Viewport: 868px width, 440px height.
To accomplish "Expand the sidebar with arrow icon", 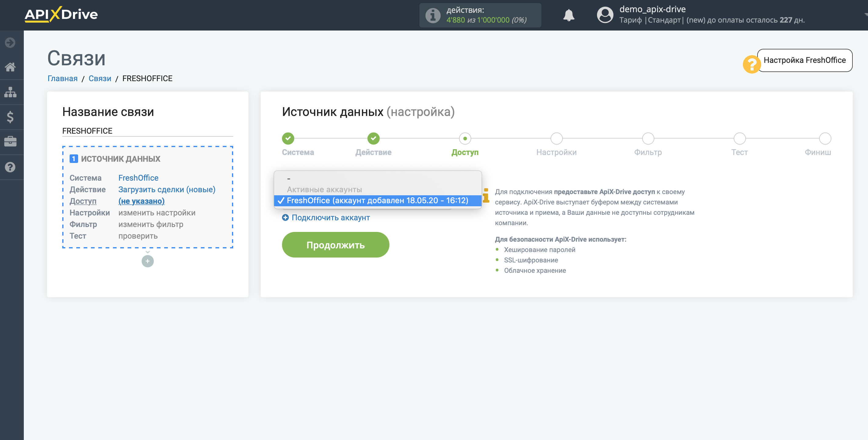I will [10, 42].
